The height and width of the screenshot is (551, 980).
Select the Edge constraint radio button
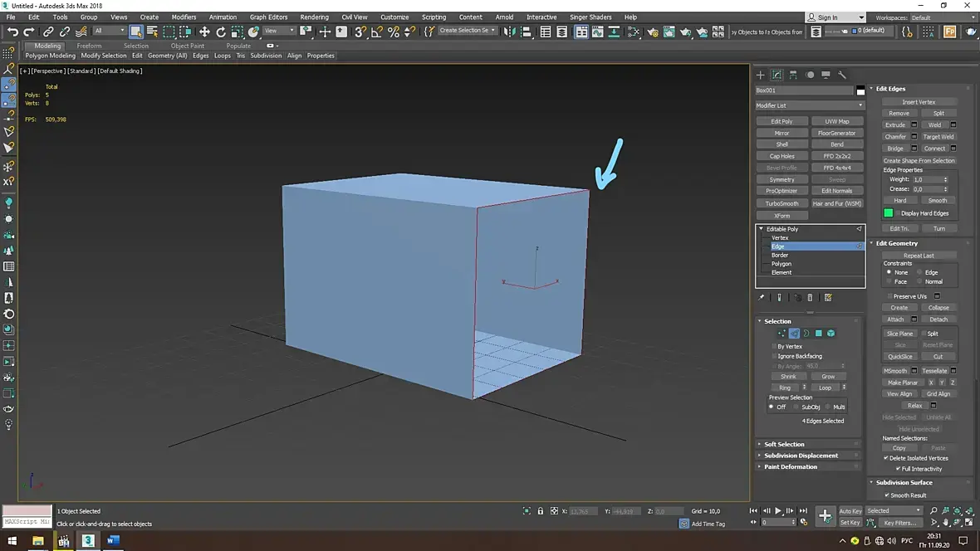919,272
